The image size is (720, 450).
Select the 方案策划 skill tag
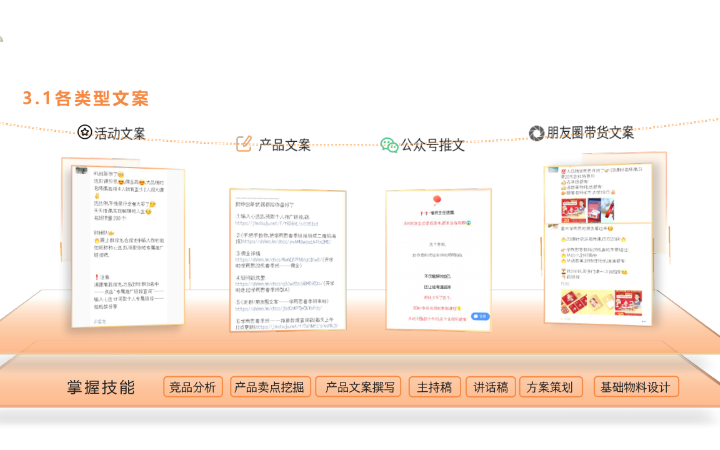tap(549, 387)
